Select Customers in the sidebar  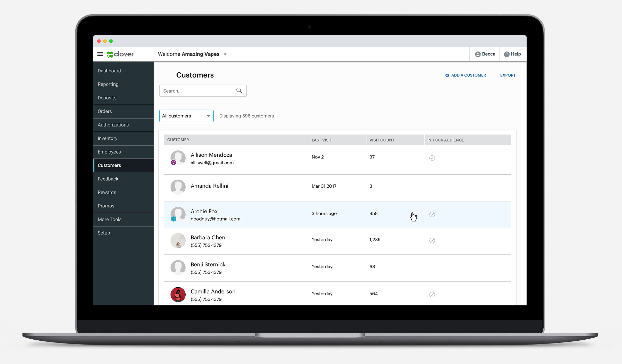(x=109, y=165)
